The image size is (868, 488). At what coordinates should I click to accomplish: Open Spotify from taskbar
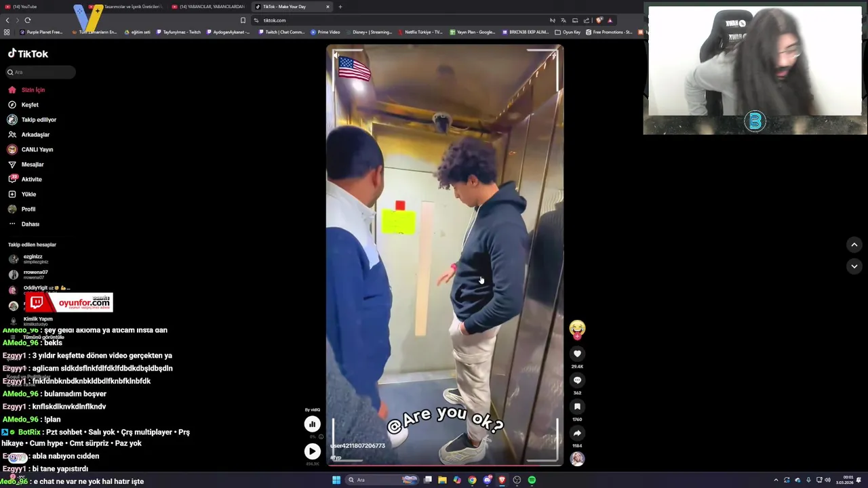point(532,480)
